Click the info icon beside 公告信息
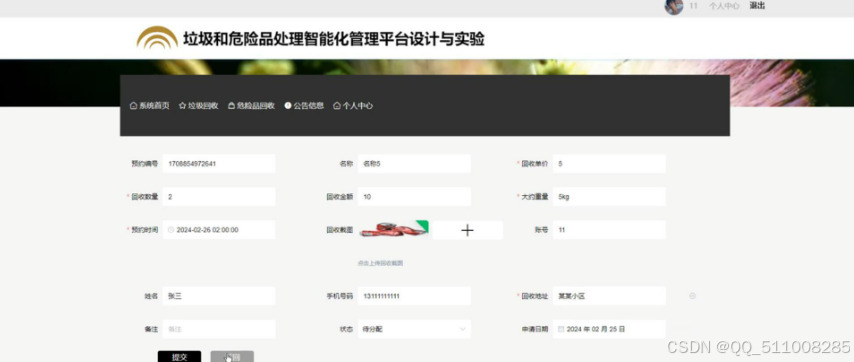The width and height of the screenshot is (854, 362). click(288, 106)
